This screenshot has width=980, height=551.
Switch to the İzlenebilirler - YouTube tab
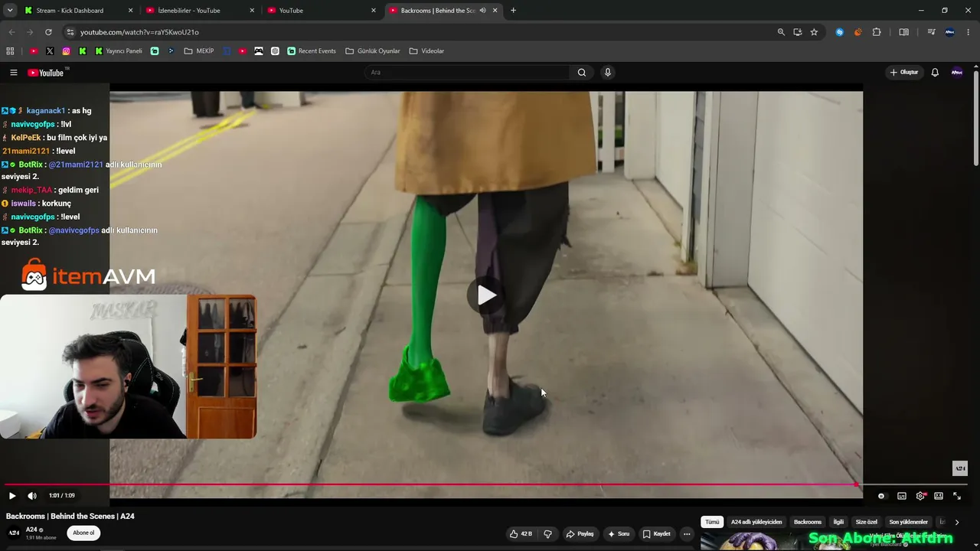tap(199, 11)
